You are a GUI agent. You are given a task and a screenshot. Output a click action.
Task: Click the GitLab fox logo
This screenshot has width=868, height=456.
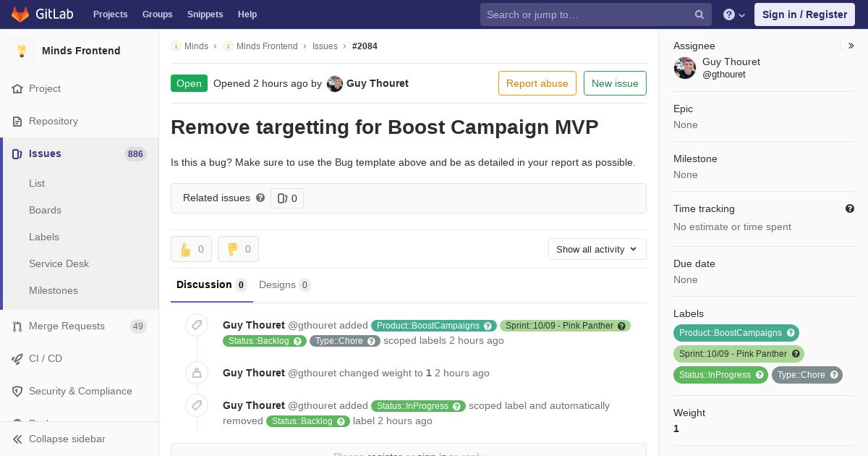20,14
